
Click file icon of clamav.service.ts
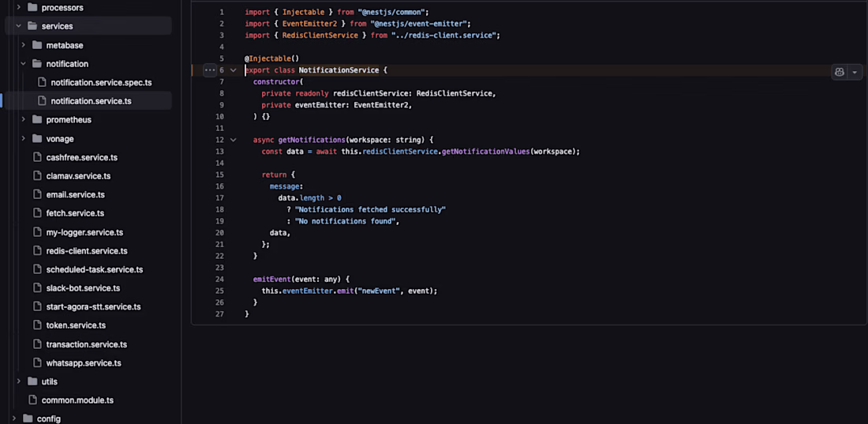point(37,176)
